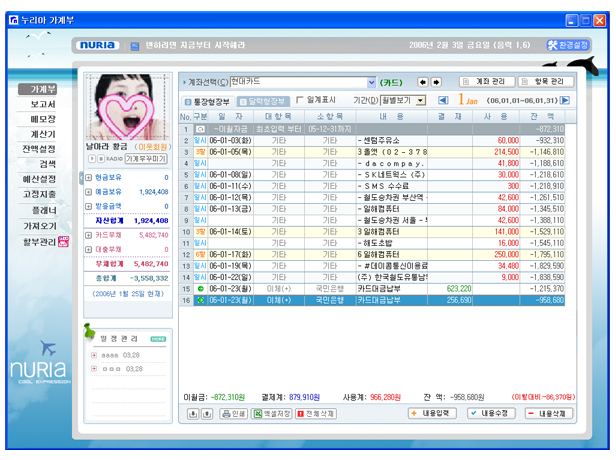Toggle the 일계표시 checkbox

point(300,101)
